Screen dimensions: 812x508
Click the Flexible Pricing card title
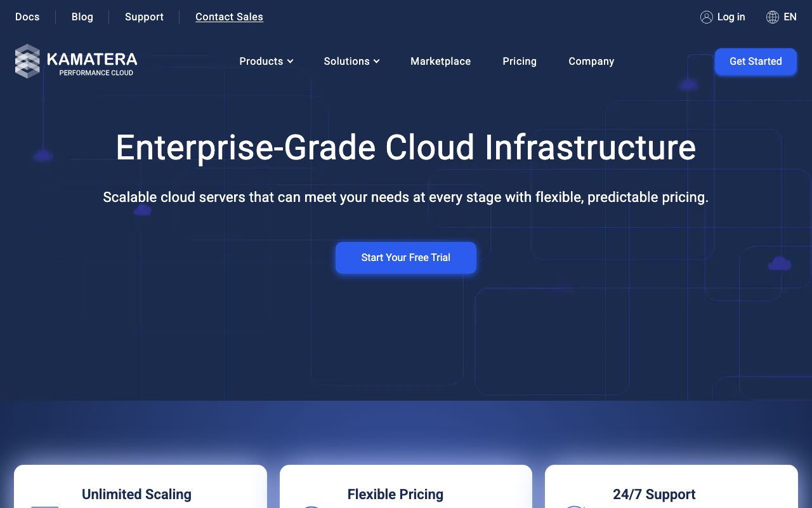[x=395, y=494]
